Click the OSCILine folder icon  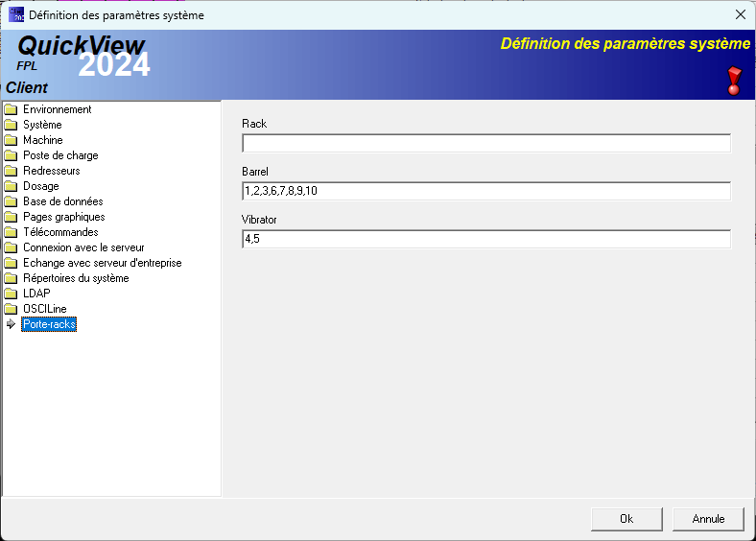(x=11, y=309)
